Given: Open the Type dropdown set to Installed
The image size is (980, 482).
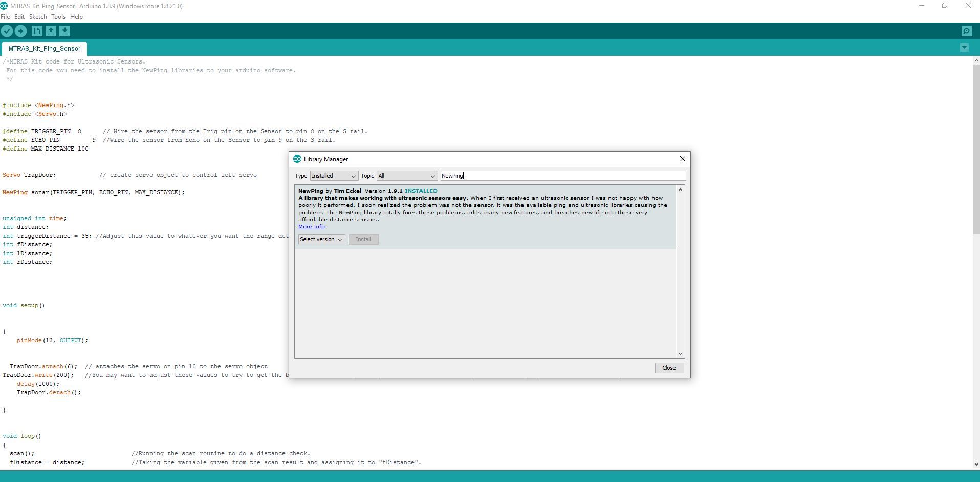Looking at the screenshot, I should [x=334, y=176].
